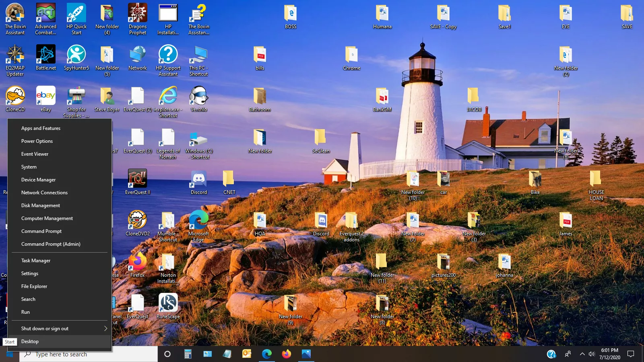Open the Discord desktop shortcut
The height and width of the screenshot is (362, 644).
198,180
